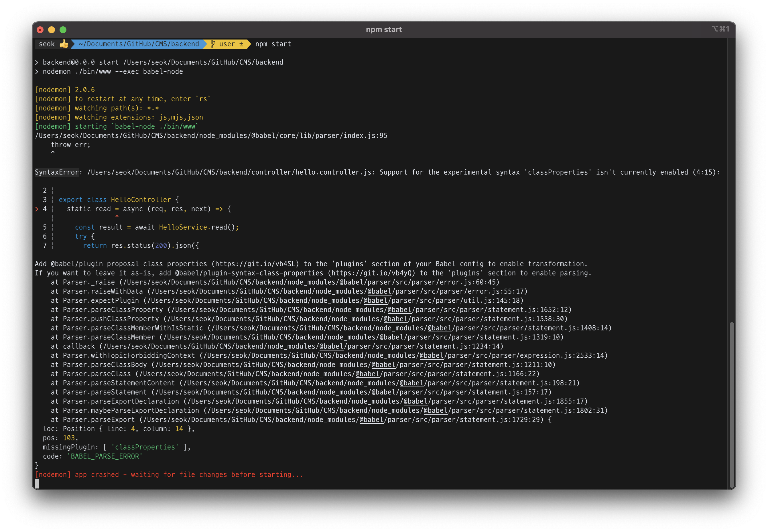Click the 'loc: Position' line
Viewport: 768px width, 532px height.
point(119,429)
